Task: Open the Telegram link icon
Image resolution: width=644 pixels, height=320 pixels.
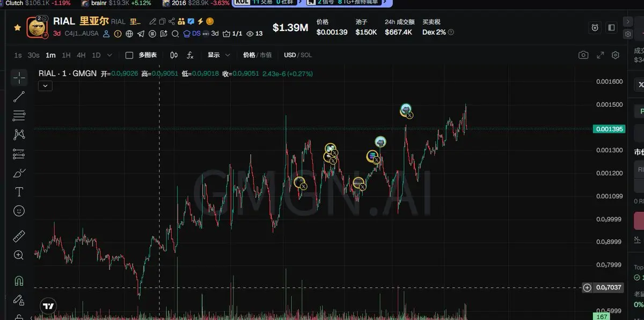Action: coord(141,33)
